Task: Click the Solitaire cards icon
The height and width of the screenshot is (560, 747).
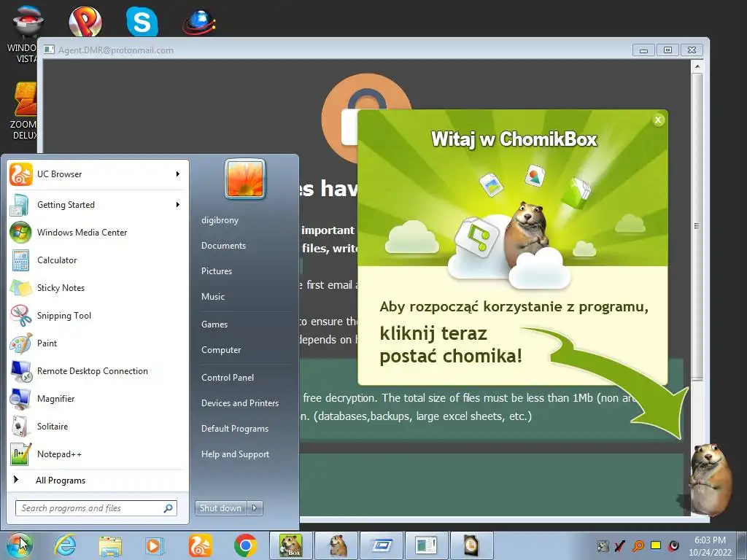Action: tap(20, 426)
